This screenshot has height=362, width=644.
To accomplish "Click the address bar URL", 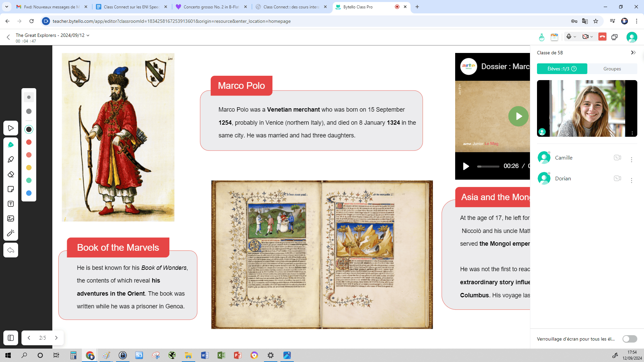I will (171, 21).
